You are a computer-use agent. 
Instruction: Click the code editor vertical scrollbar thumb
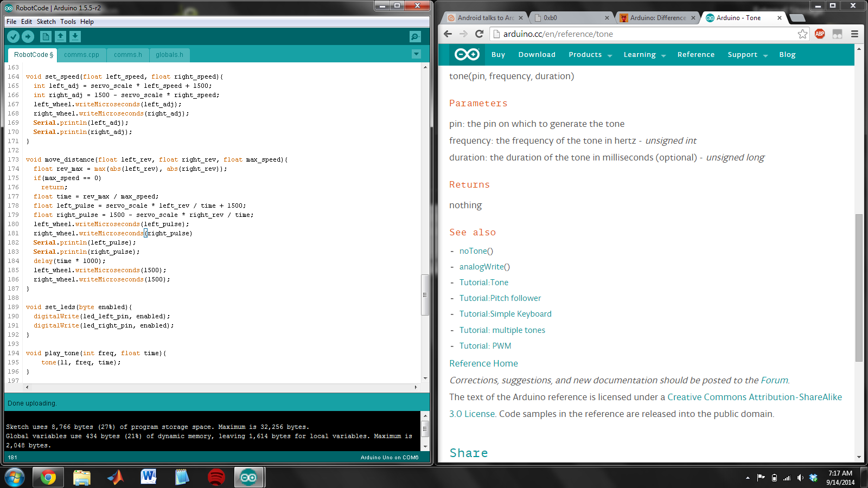tap(425, 295)
